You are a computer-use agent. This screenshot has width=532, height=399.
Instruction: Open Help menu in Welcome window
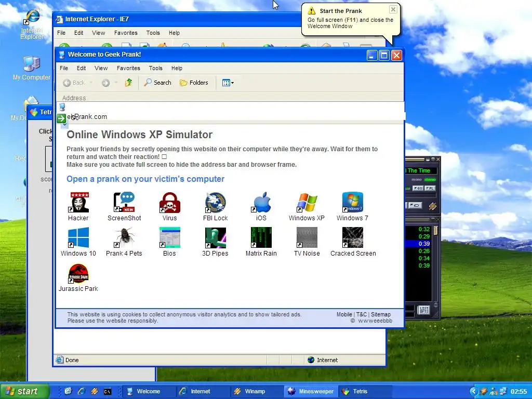[x=177, y=68]
